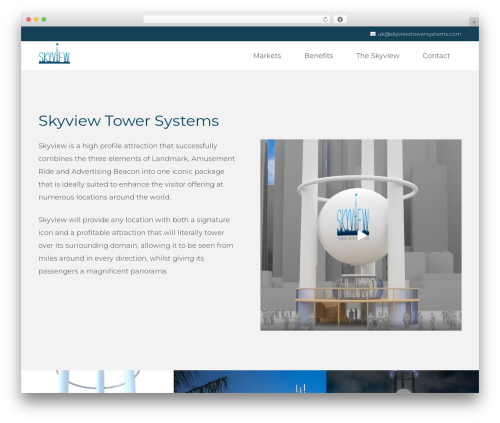Screen dimensions: 500x423
Task: Open The Skyview menu item
Action: tap(377, 56)
